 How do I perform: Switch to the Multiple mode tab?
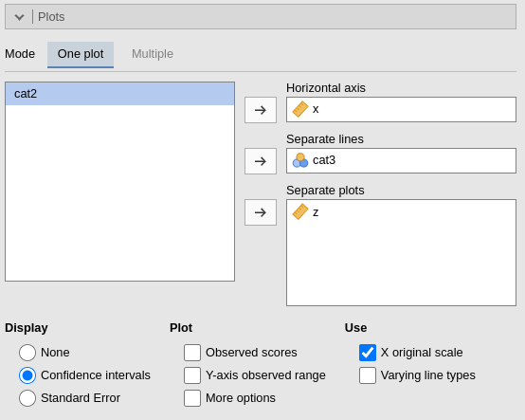153,54
